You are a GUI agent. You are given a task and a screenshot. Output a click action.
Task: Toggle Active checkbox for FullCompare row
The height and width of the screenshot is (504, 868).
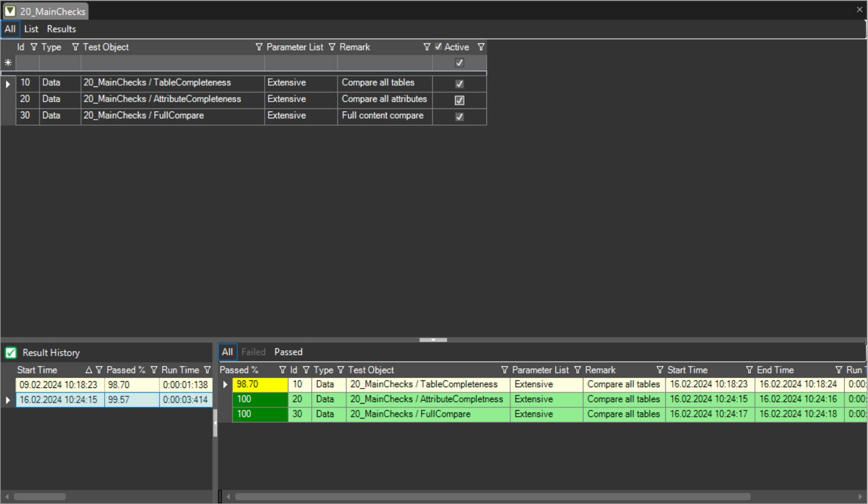(459, 117)
